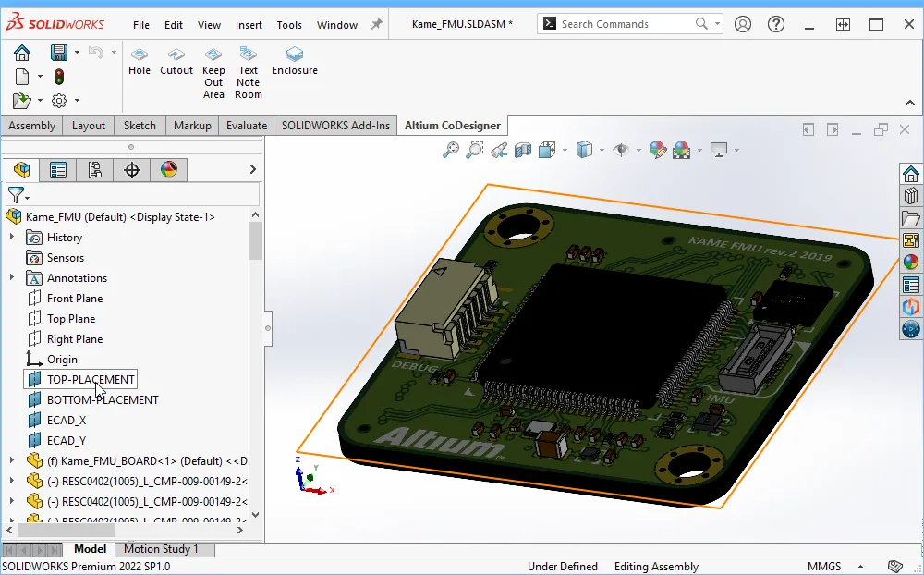Open the ConfigurationManager tab icon
The height and width of the screenshot is (575, 924).
pos(94,170)
